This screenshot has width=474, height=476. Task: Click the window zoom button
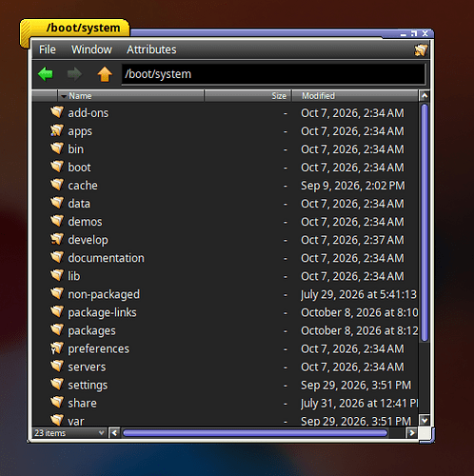414,33
